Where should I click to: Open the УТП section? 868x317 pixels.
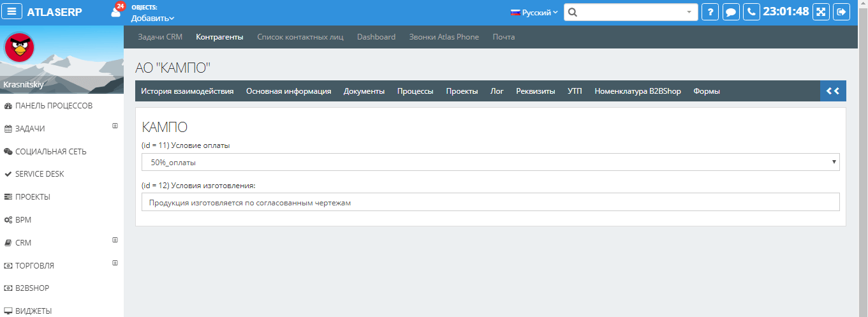point(575,91)
